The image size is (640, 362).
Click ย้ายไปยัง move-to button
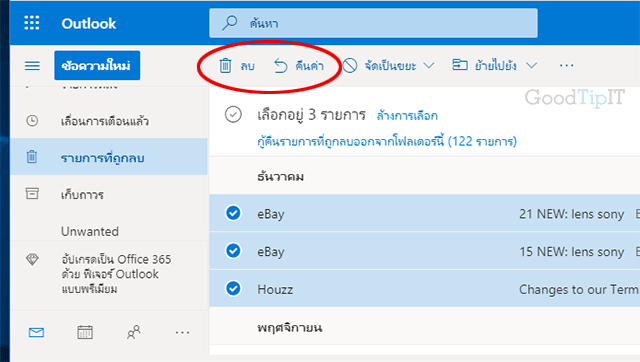[x=484, y=65]
